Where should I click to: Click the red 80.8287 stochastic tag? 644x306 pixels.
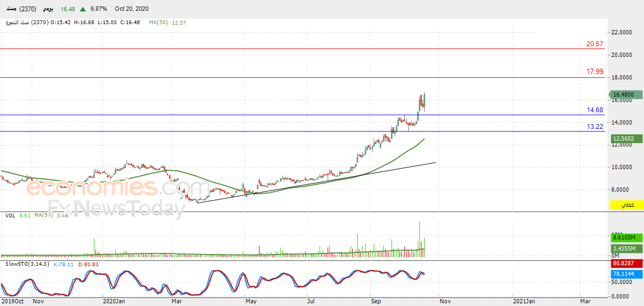click(626, 264)
